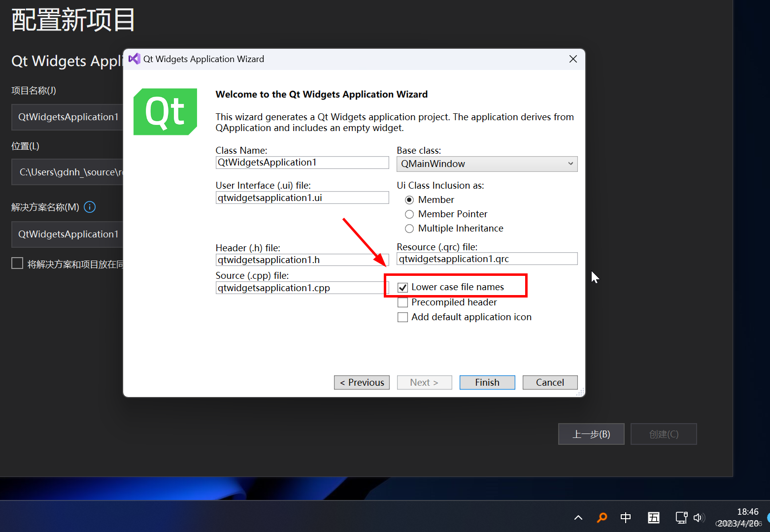Click the Source (.cpp) file field
Screen dimensions: 770x532
click(x=302, y=288)
